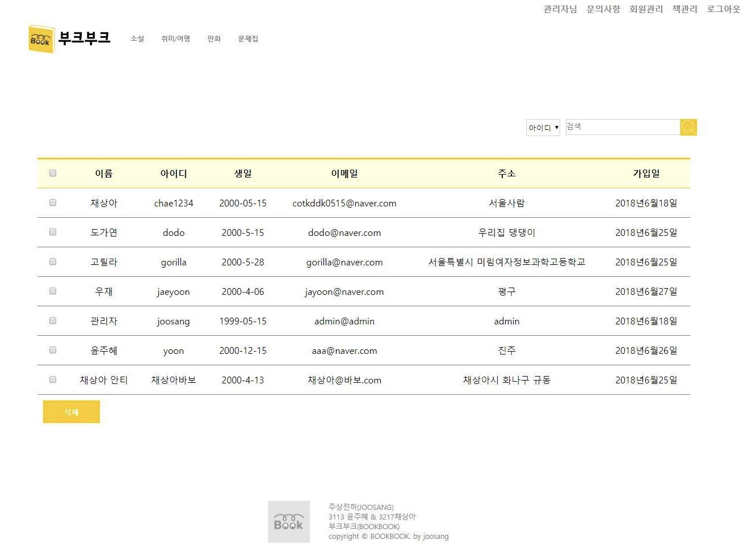
Task: Open the 소설 category menu
Action: 137,39
